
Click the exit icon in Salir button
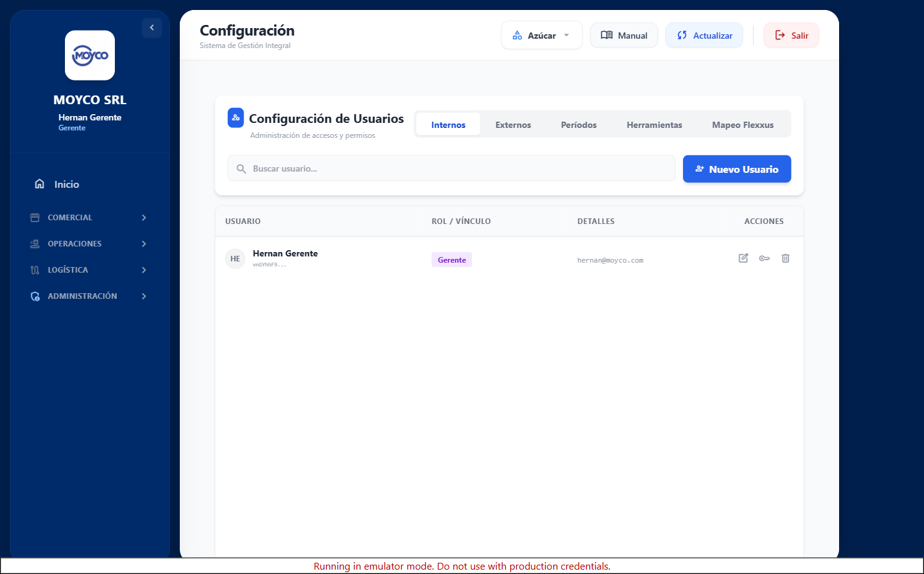point(780,35)
